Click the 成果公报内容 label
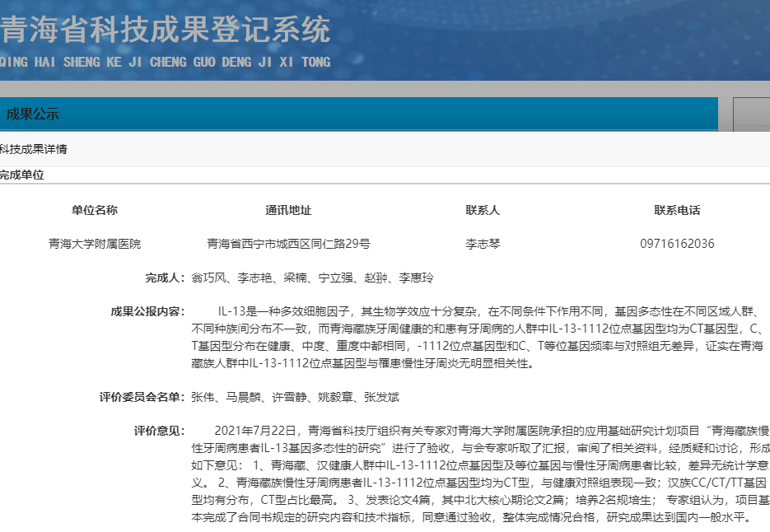 coord(148,311)
